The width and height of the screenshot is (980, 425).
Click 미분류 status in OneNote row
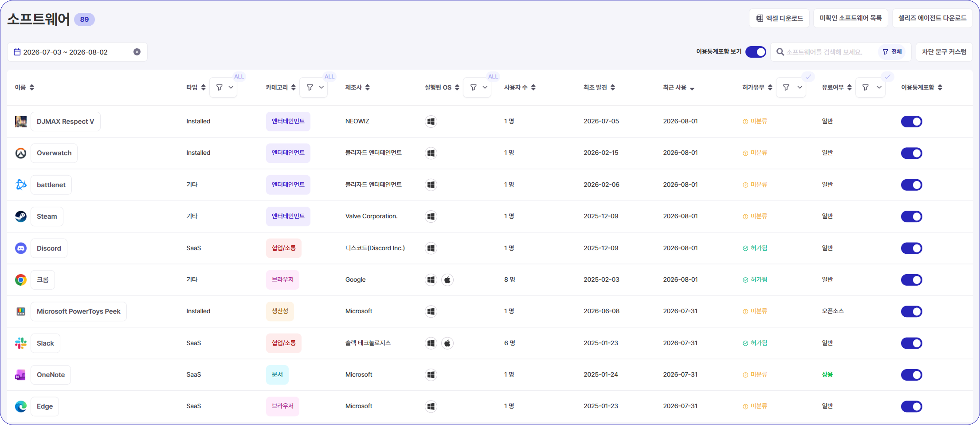[x=755, y=375]
